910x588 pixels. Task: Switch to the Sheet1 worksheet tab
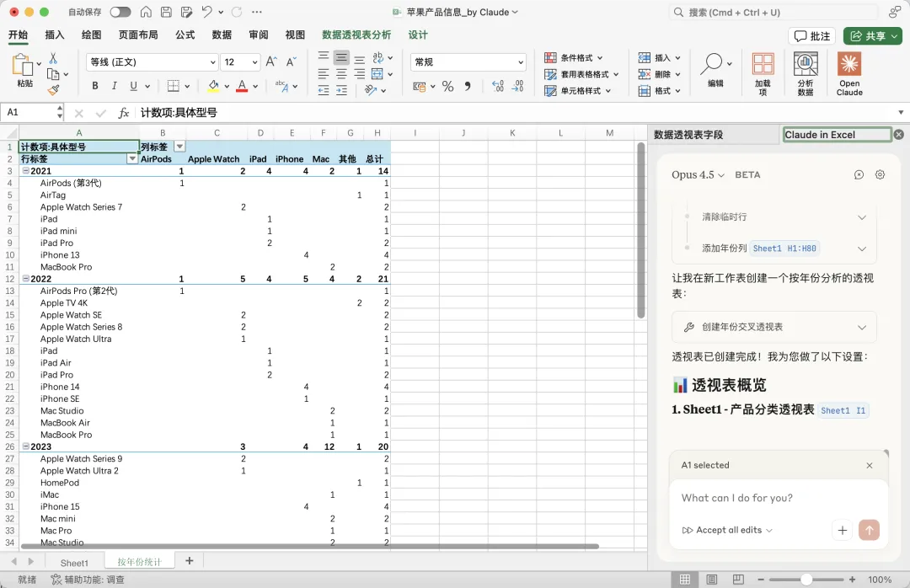[x=74, y=563]
